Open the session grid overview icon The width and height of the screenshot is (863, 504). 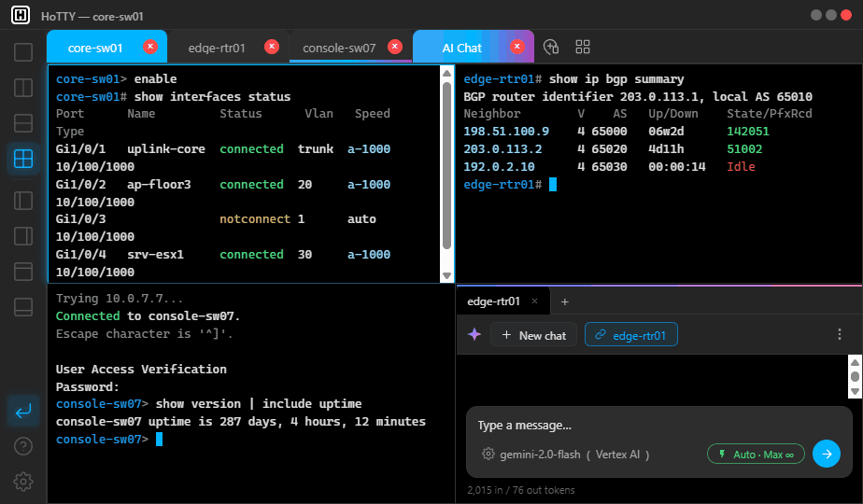(x=582, y=47)
